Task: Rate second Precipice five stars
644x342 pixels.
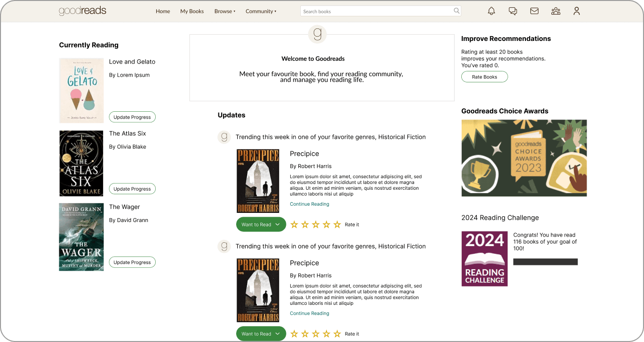Action: 337,334
